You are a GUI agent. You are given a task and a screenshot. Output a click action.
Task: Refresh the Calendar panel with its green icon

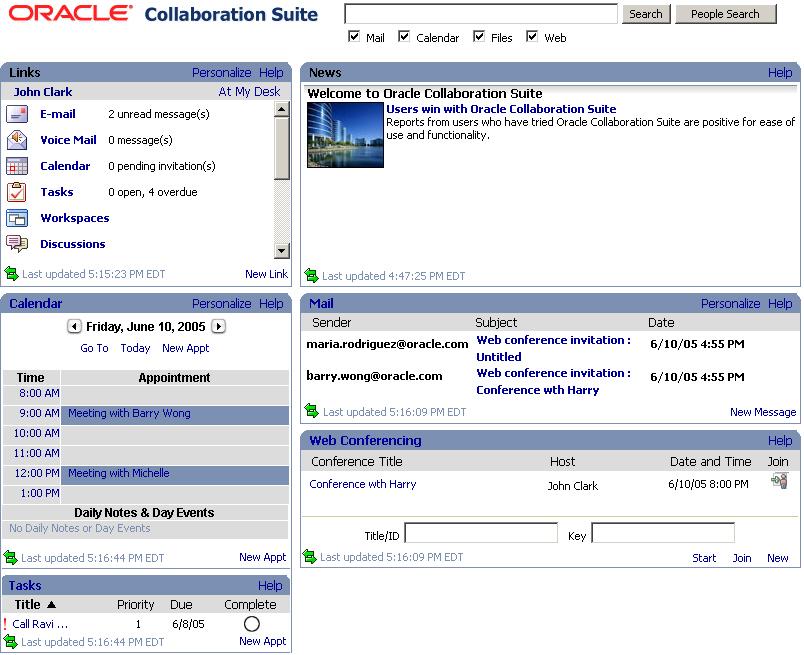(11, 557)
